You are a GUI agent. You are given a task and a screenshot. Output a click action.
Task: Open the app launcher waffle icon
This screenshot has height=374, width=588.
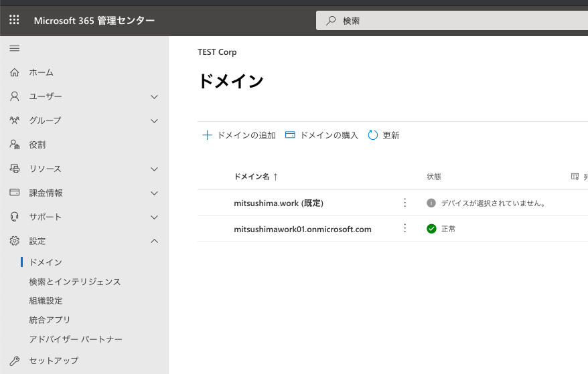point(14,20)
